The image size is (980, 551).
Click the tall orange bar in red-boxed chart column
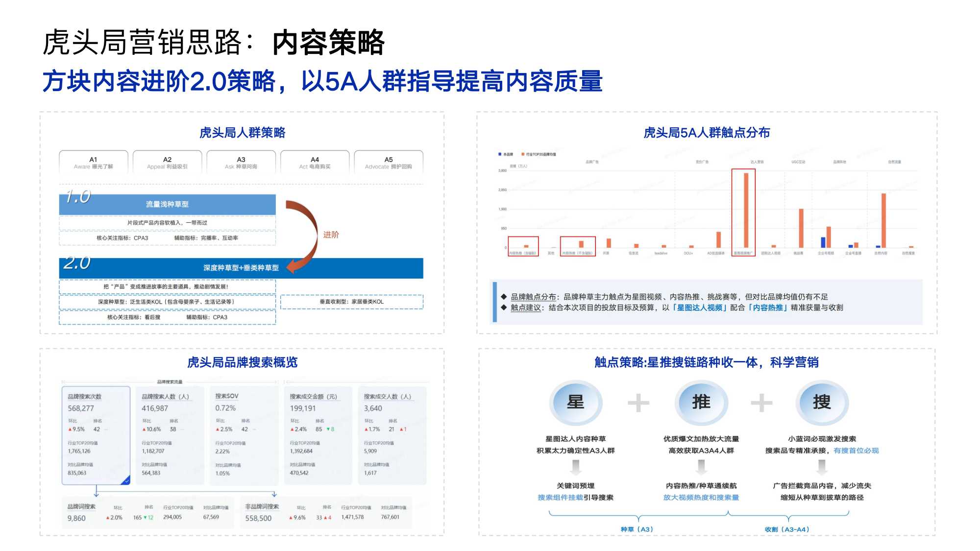(746, 210)
